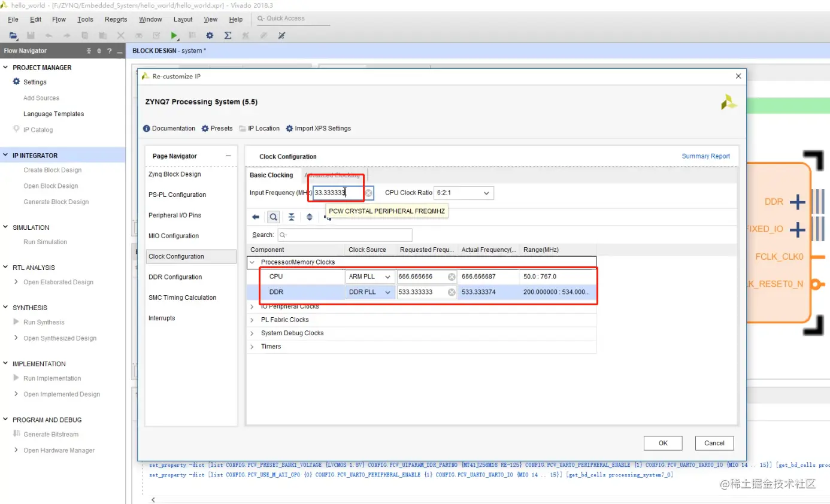Click OK in Re-customize IP dialog
Image resolution: width=830 pixels, height=504 pixels.
663,444
